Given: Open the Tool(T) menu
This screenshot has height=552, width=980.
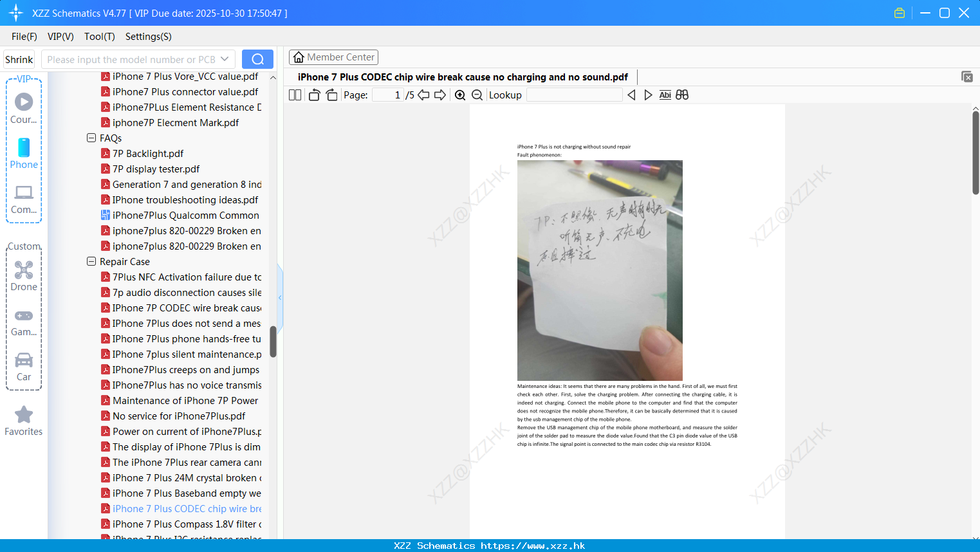Looking at the screenshot, I should point(99,37).
